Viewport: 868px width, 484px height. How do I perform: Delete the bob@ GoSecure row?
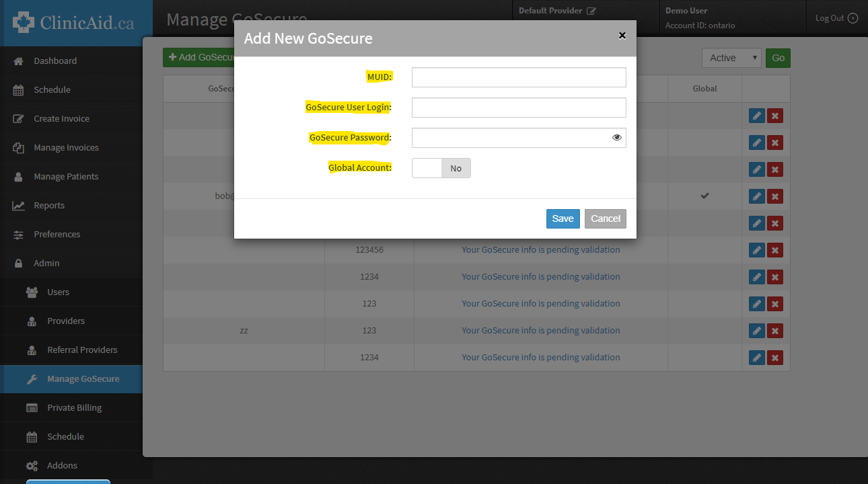pyautogui.click(x=775, y=196)
